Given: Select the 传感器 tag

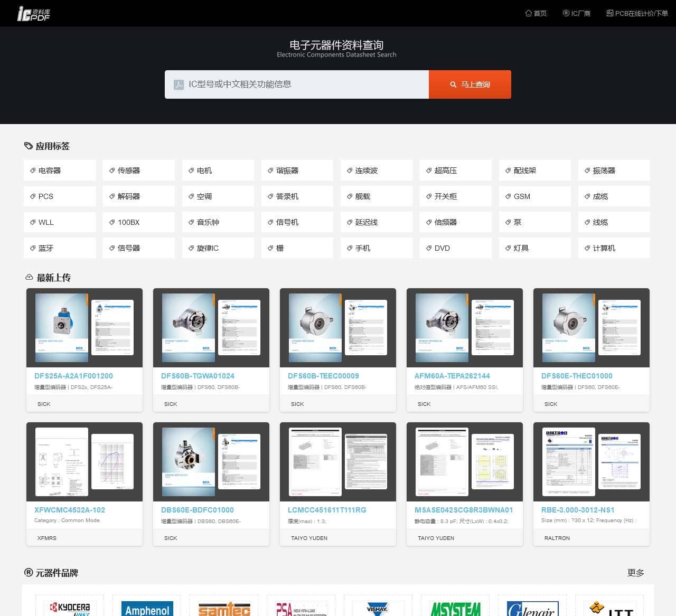Looking at the screenshot, I should pos(139,170).
